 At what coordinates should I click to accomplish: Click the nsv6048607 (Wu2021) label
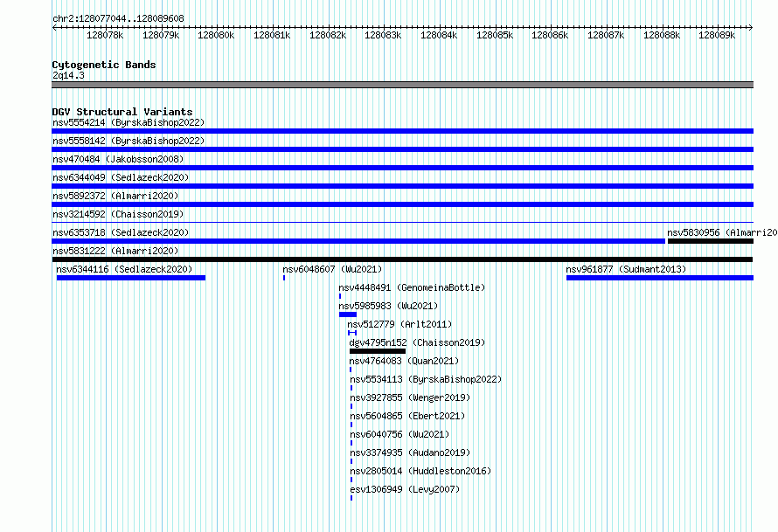point(332,269)
